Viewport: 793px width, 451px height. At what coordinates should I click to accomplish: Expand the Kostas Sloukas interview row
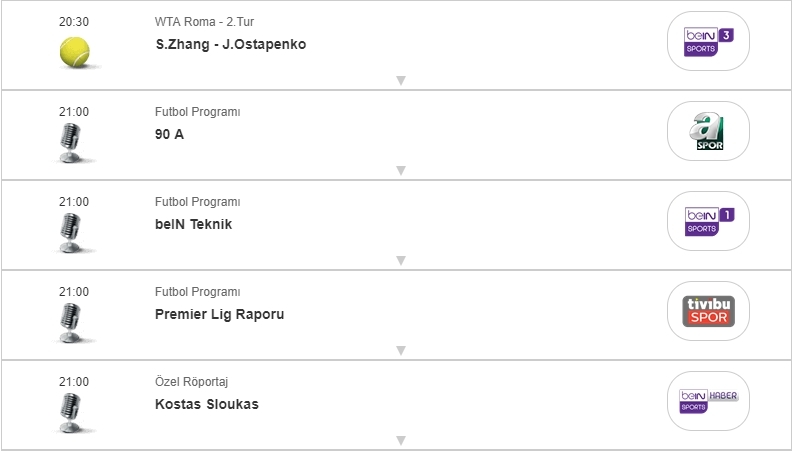pyautogui.click(x=400, y=440)
